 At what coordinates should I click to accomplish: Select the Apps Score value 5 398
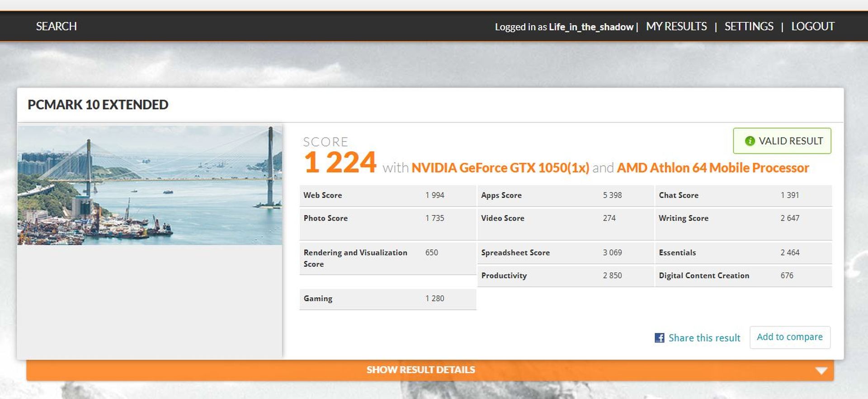[613, 195]
